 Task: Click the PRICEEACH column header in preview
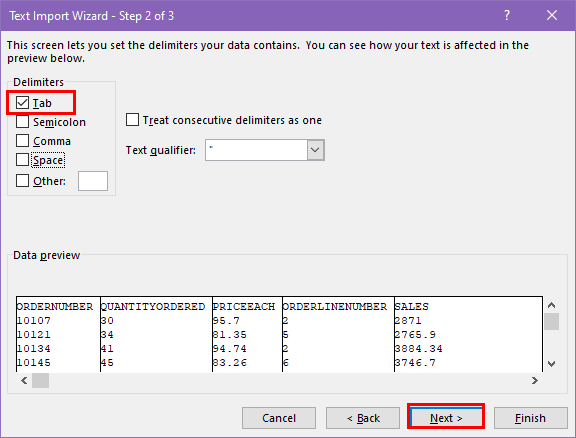pyautogui.click(x=244, y=306)
